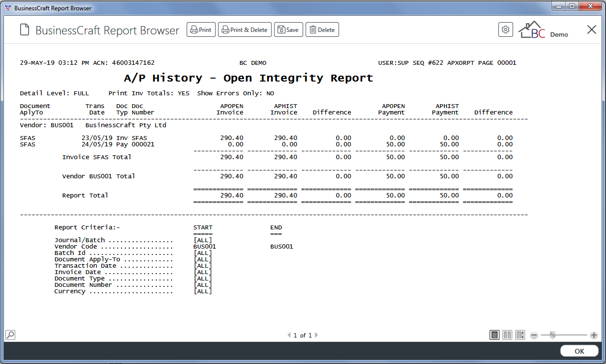This screenshot has height=364, width=606.
Task: Click the Print & Delete button
Action: click(x=245, y=30)
